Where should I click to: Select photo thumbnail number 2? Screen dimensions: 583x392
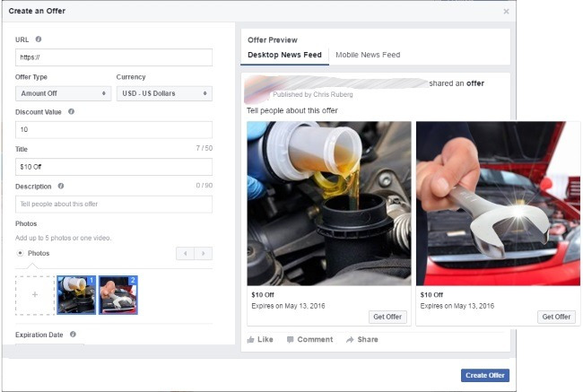(118, 295)
